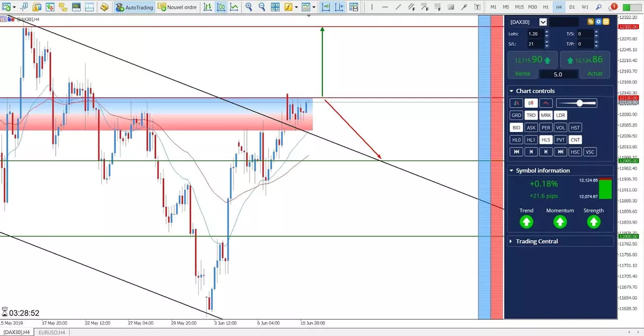Click HSC button in chart controls
The width and height of the screenshot is (644, 336).
[576, 152]
